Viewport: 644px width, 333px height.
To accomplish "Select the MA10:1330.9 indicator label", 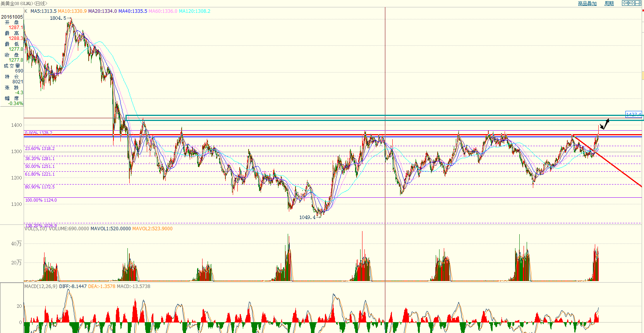I will (x=72, y=11).
